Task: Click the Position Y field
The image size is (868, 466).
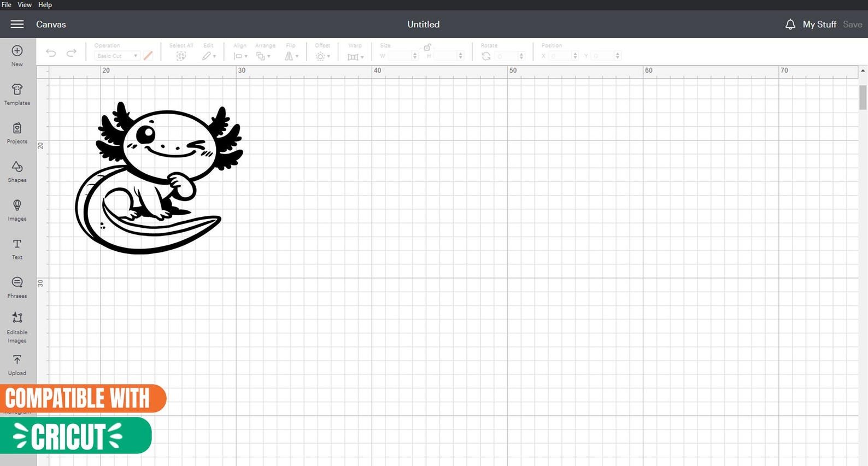Action: point(603,56)
